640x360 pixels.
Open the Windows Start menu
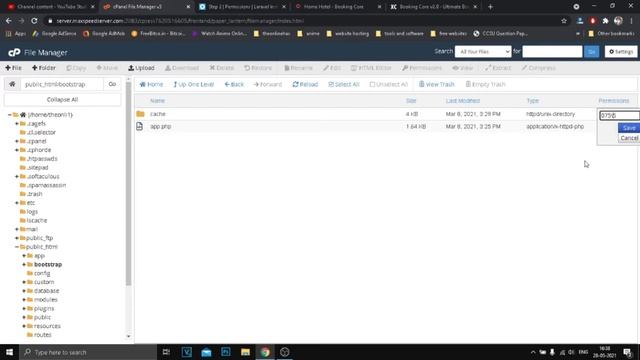coord(9,352)
